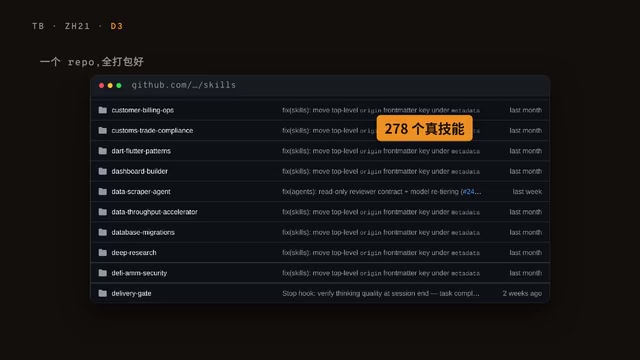Screen dimensions: 640x360
Task: Open commit message on defi-amm-security row
Action: pyautogui.click(x=381, y=273)
